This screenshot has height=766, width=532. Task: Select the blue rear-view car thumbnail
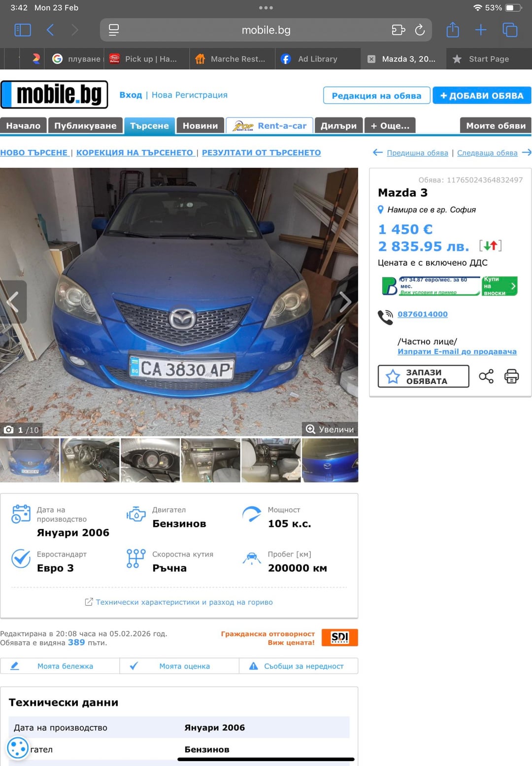tap(330, 460)
